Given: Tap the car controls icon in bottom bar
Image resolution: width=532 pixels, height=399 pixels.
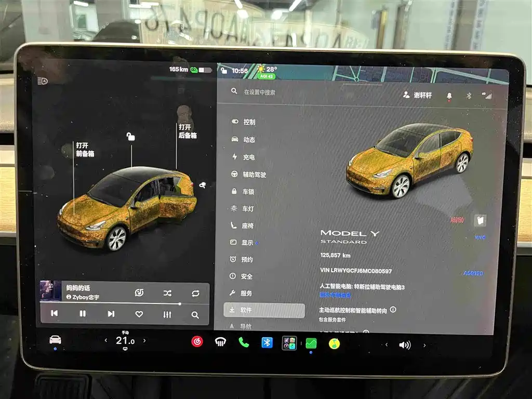Looking at the screenshot, I should [x=55, y=340].
